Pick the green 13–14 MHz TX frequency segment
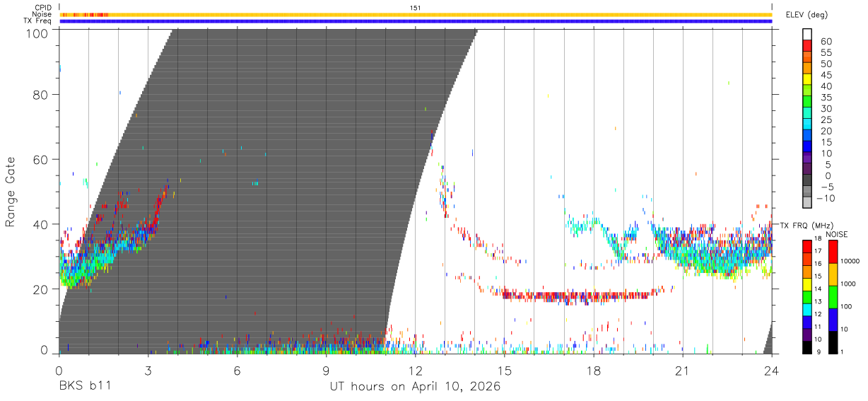The image size is (868, 401). 807,297
